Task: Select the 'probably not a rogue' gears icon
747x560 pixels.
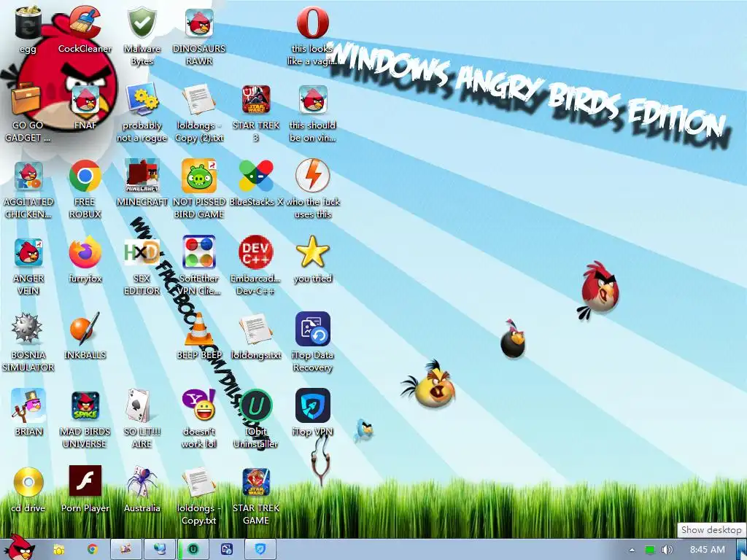Action: (x=142, y=99)
